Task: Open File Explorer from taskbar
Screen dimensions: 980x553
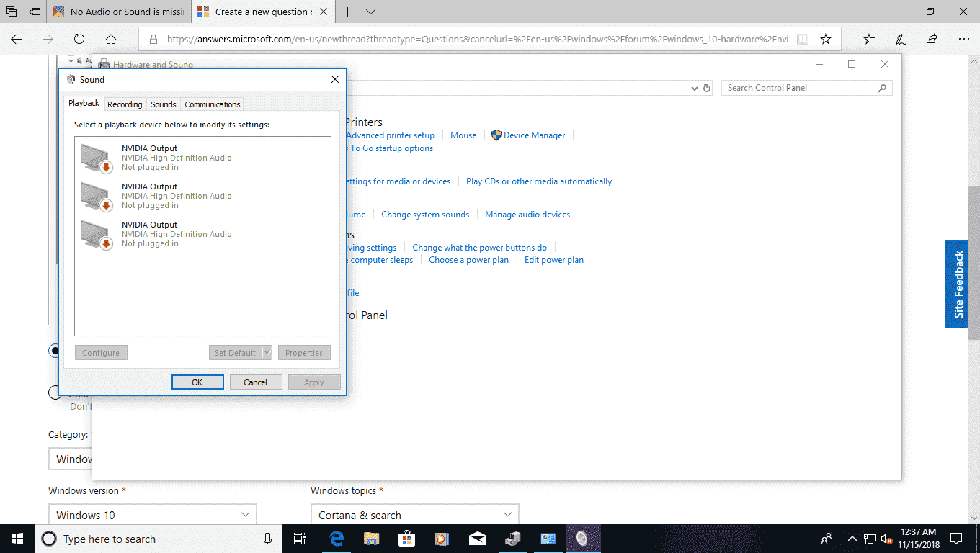Action: tap(371, 539)
